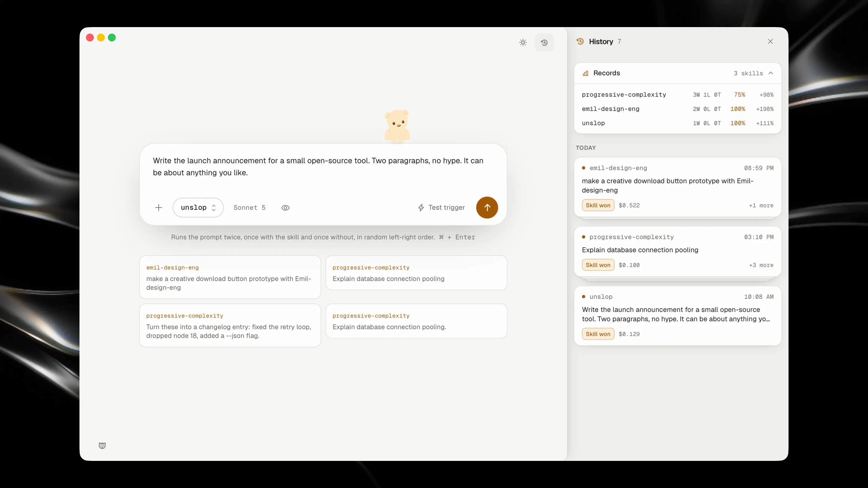This screenshot has width=868, height=488.
Task: Collapse the Records section chevron
Action: (771, 73)
